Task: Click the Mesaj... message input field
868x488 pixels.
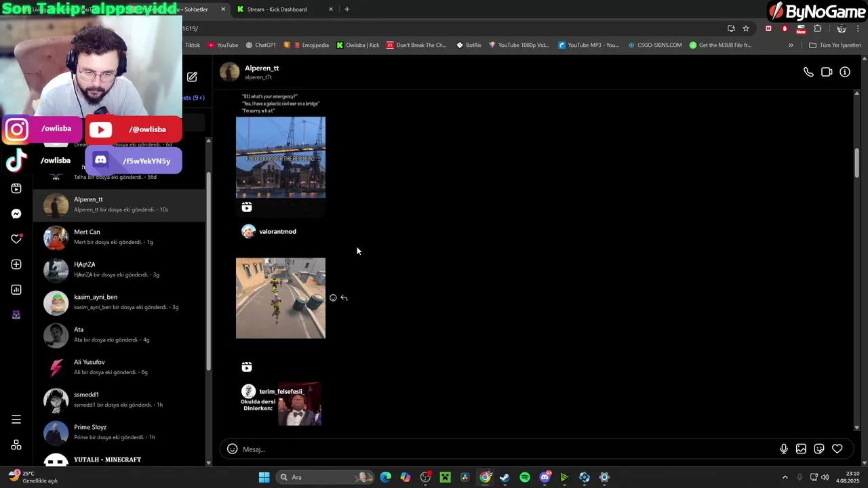Action: tap(509, 449)
